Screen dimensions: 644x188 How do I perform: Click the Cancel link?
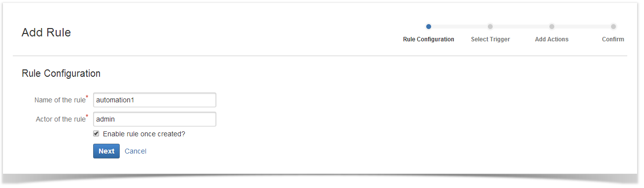pos(136,151)
